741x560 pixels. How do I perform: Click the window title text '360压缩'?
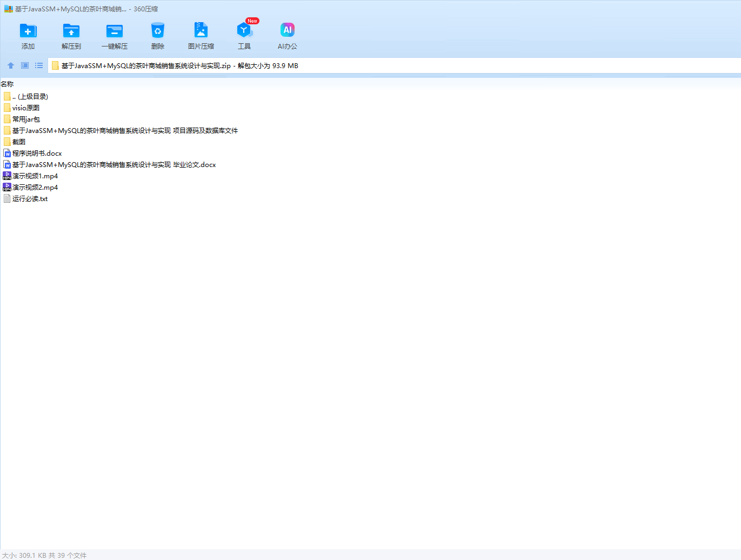tap(146, 9)
